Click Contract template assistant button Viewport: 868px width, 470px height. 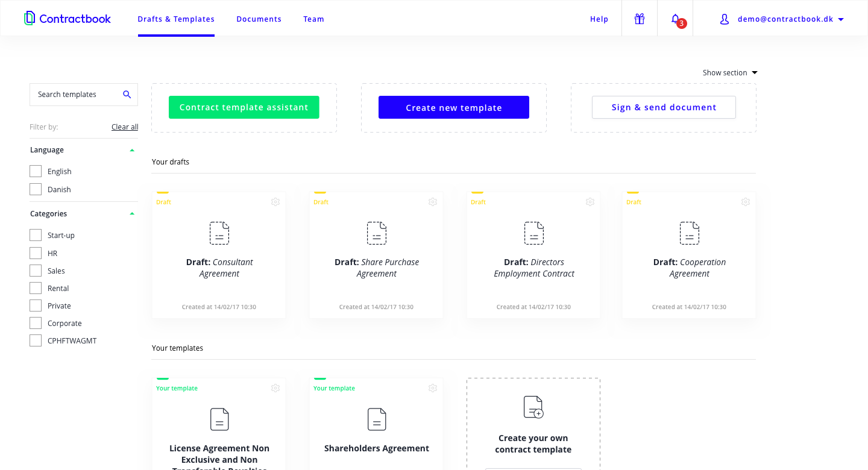(x=244, y=107)
